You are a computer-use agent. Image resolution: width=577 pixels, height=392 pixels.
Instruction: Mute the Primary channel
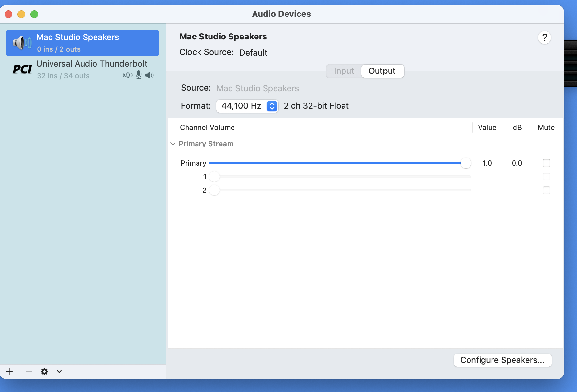coord(547,163)
